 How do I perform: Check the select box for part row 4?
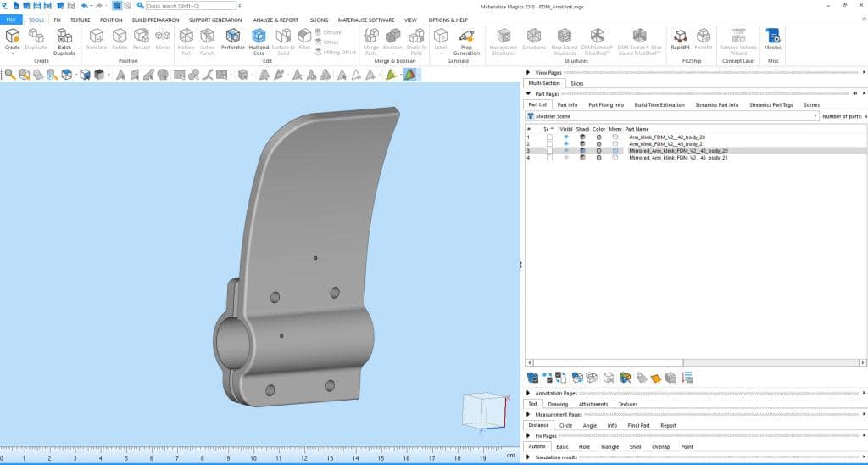click(549, 158)
